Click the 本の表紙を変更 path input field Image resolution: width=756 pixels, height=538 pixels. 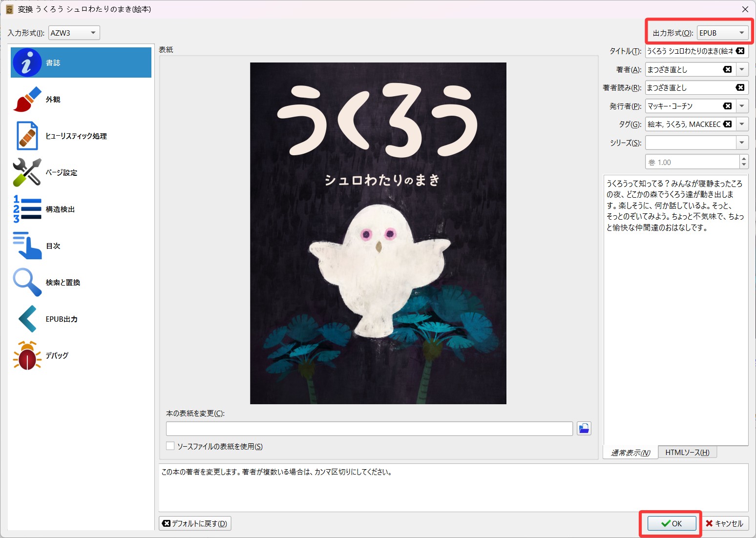(x=369, y=429)
